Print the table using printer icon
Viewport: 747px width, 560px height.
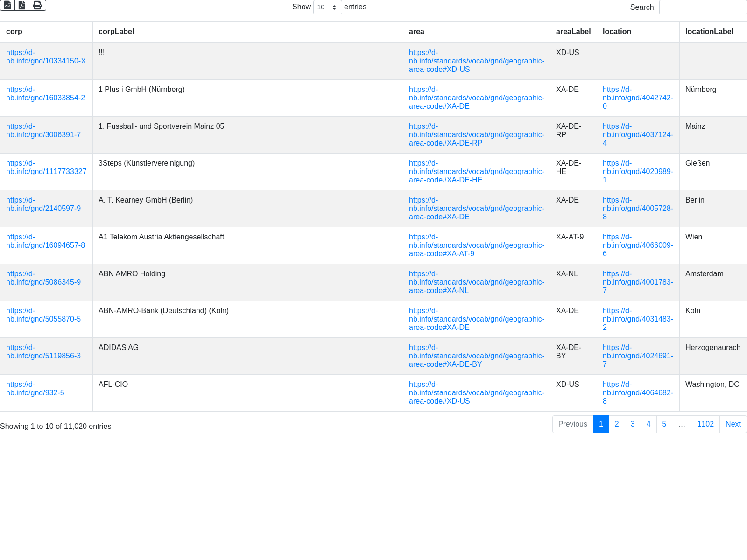pyautogui.click(x=37, y=5)
